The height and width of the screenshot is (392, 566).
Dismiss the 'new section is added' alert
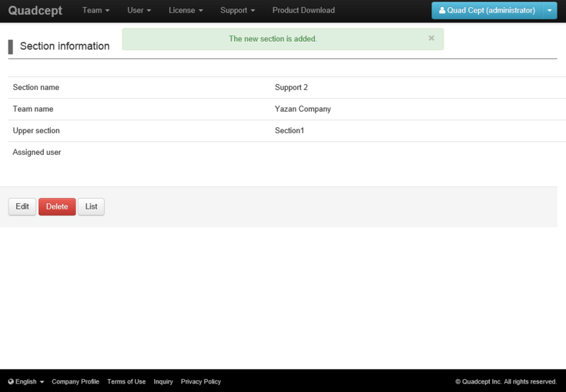431,38
